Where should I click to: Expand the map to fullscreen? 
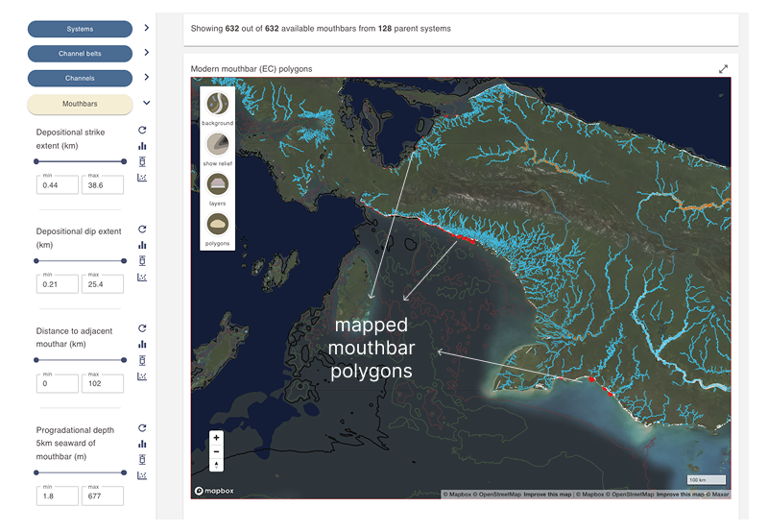[723, 69]
